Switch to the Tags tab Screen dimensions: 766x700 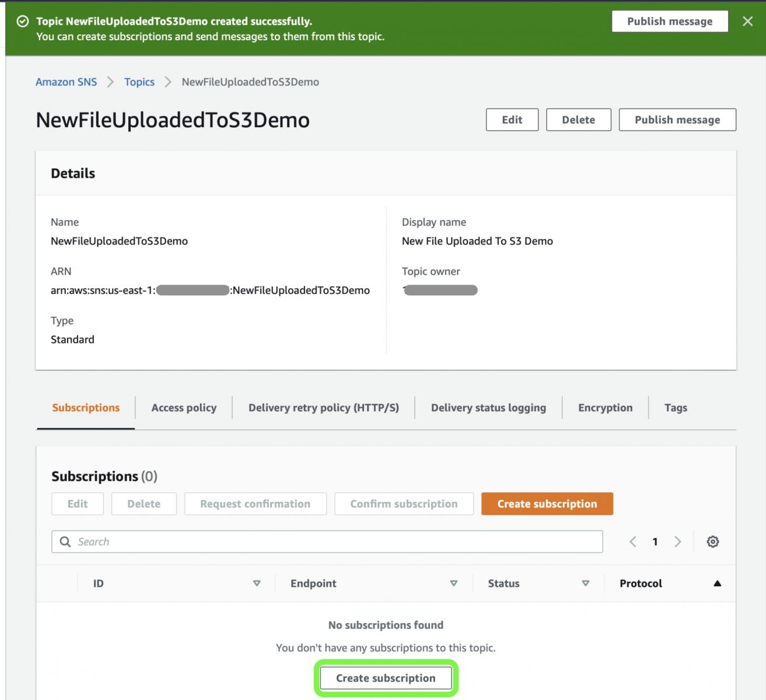(x=676, y=408)
